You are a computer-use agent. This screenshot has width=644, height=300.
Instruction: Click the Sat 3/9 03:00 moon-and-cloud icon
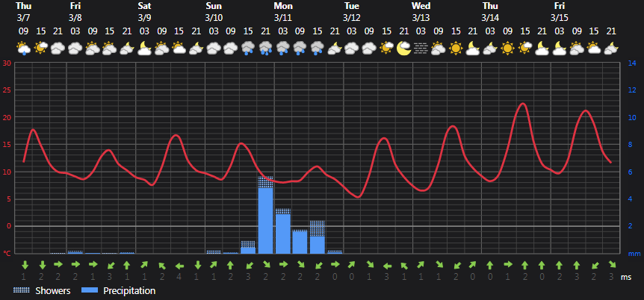(x=145, y=49)
